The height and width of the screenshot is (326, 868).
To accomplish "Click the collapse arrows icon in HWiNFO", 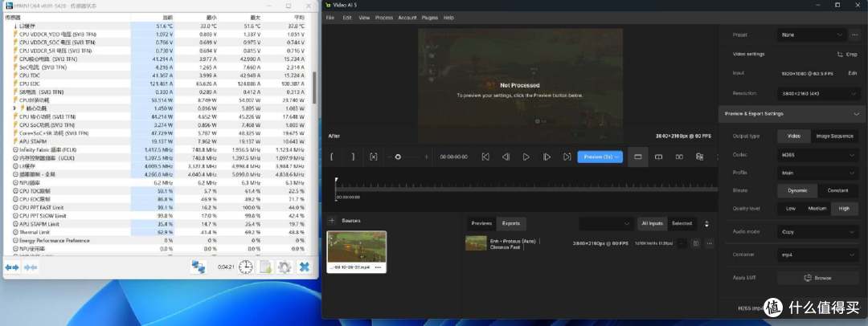I will pos(31,267).
